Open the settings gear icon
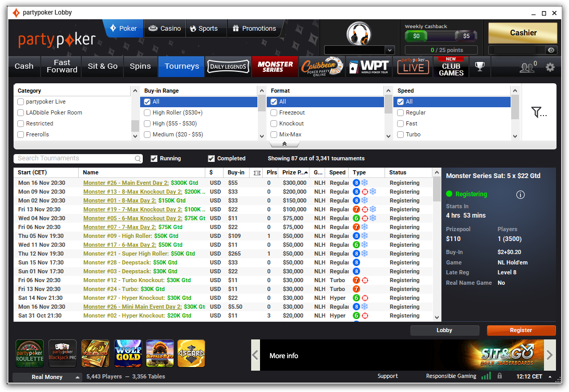 click(550, 67)
